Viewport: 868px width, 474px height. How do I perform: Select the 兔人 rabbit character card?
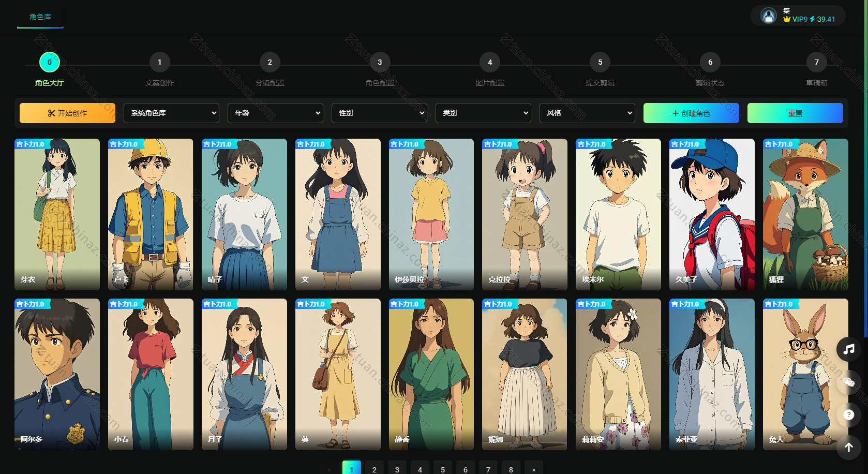(x=805, y=374)
